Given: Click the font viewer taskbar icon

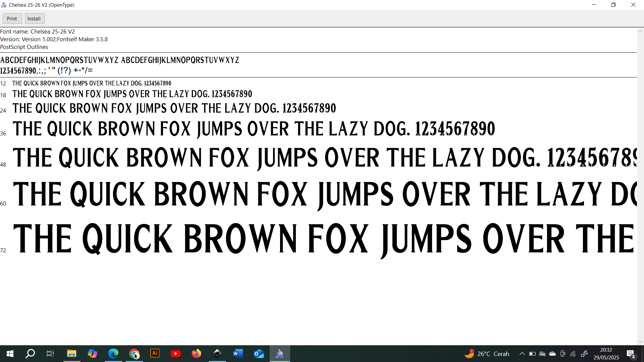Looking at the screenshot, I should pyautogui.click(x=280, y=353).
